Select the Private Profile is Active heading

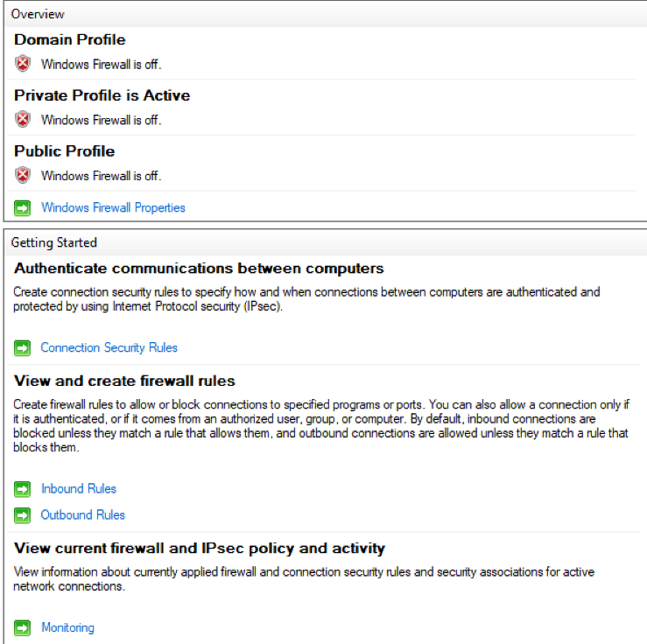click(x=102, y=95)
